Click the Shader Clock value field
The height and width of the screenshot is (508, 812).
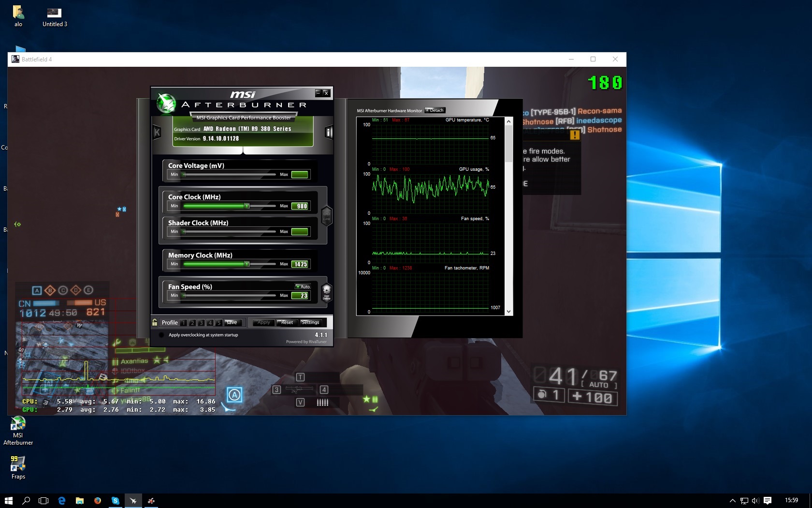click(x=300, y=232)
